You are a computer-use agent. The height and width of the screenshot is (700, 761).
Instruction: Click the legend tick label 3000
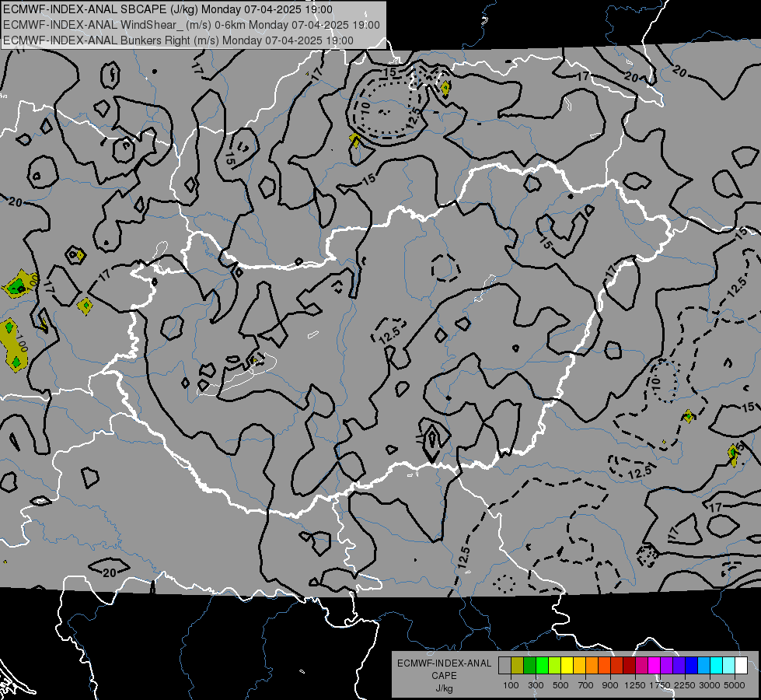point(710,685)
